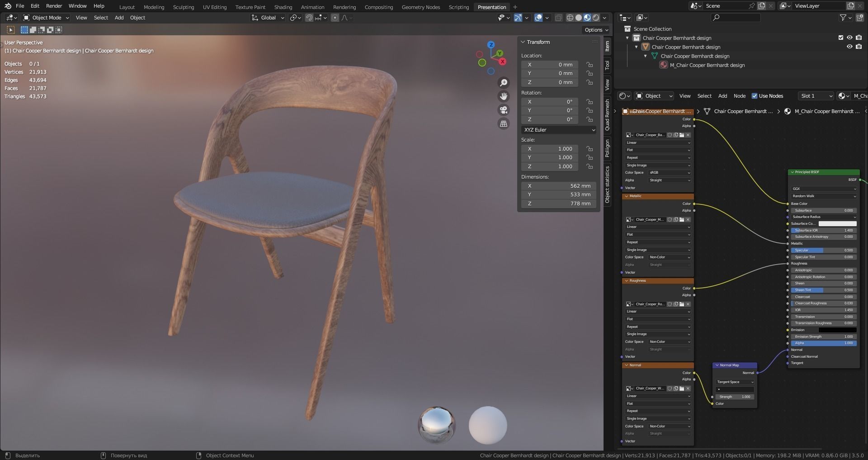
Task: Select M_Chair Cooper Bernhardt design material
Action: click(x=707, y=65)
